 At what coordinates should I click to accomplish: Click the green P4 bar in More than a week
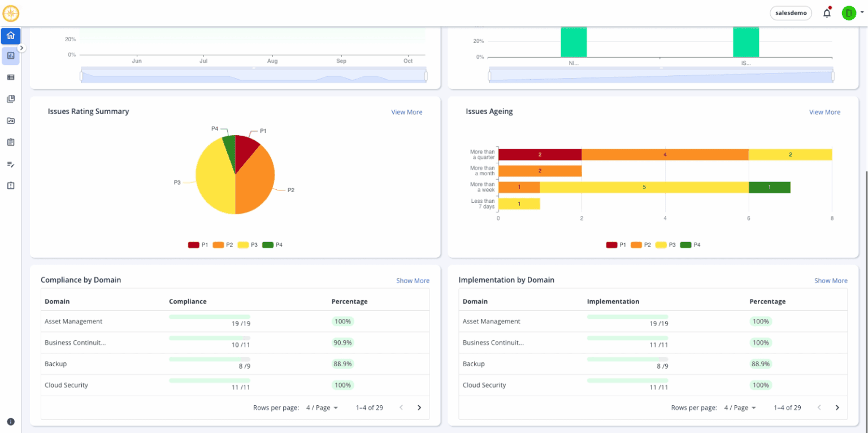[770, 187]
